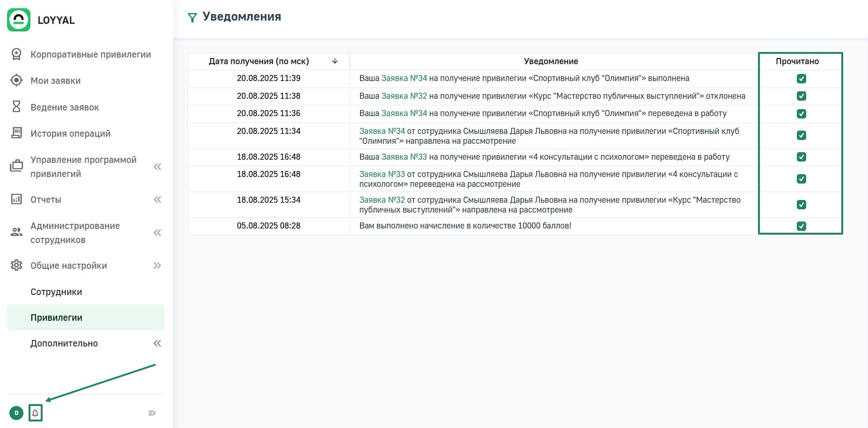Toggle read checkbox for 20.08.2025 11:39 notification
This screenshot has height=428, width=868.
coord(801,79)
